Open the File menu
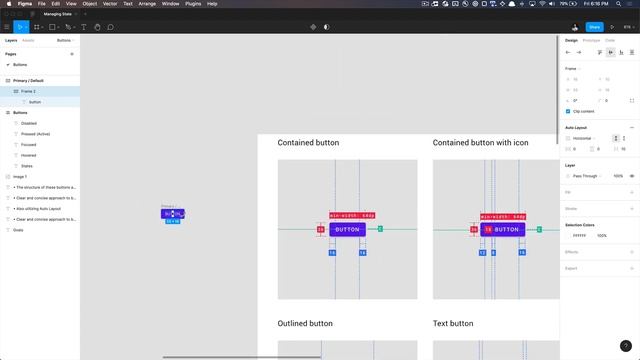 42,4
